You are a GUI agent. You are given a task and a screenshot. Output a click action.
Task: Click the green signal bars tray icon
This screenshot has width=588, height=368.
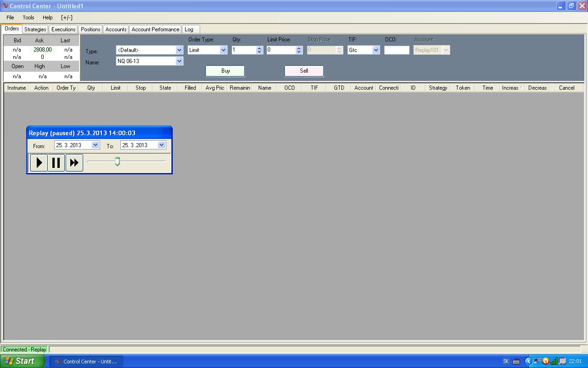554,362
